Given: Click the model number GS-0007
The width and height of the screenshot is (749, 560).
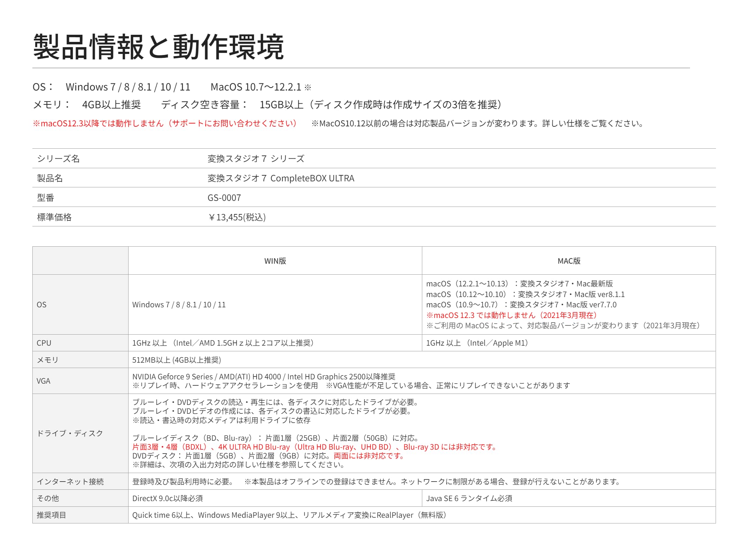Looking at the screenshot, I should (x=224, y=198).
